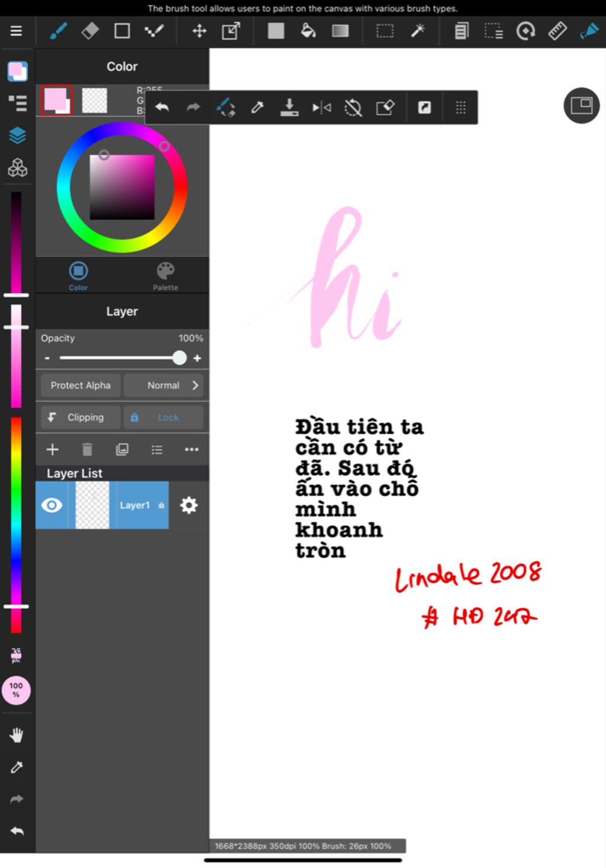Open the canvas rotate icon
The height and width of the screenshot is (868, 606).
pyautogui.click(x=526, y=31)
